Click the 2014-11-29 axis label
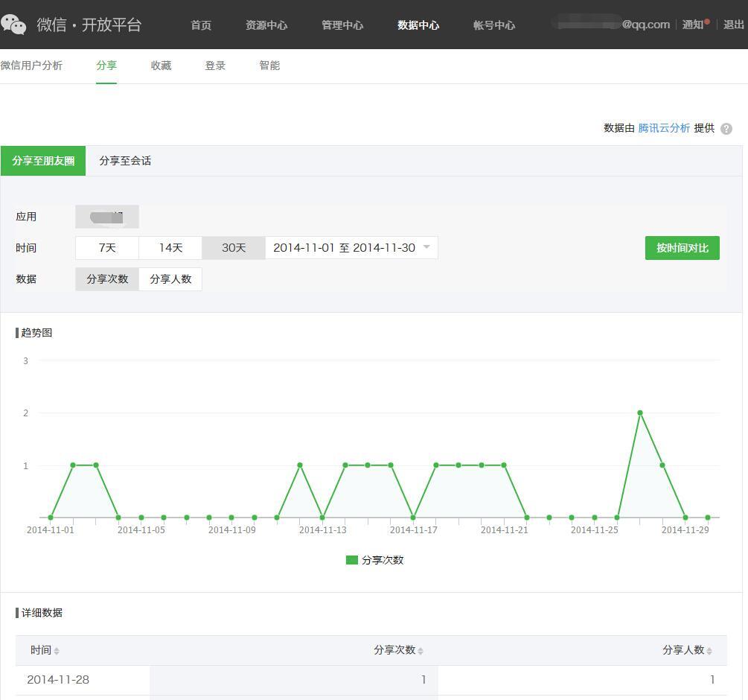The image size is (748, 700). [685, 529]
